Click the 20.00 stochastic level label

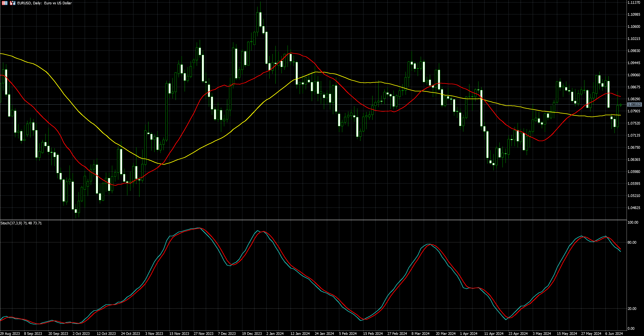(632, 309)
